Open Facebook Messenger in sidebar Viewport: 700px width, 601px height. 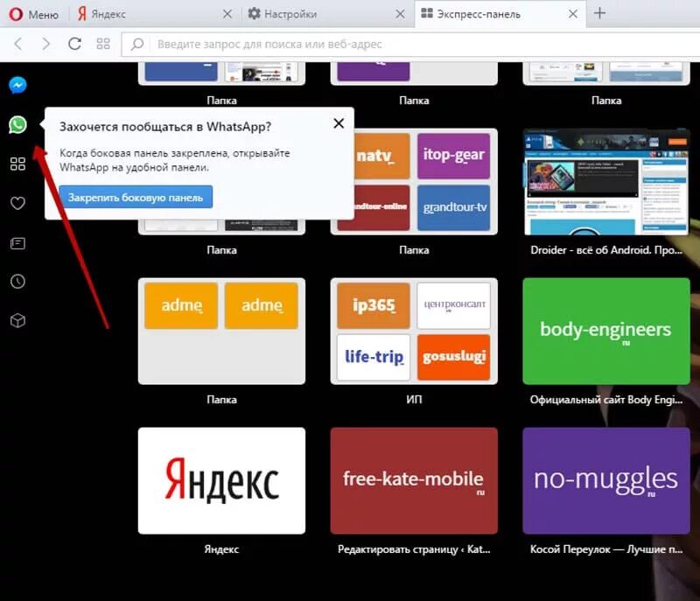pyautogui.click(x=17, y=85)
